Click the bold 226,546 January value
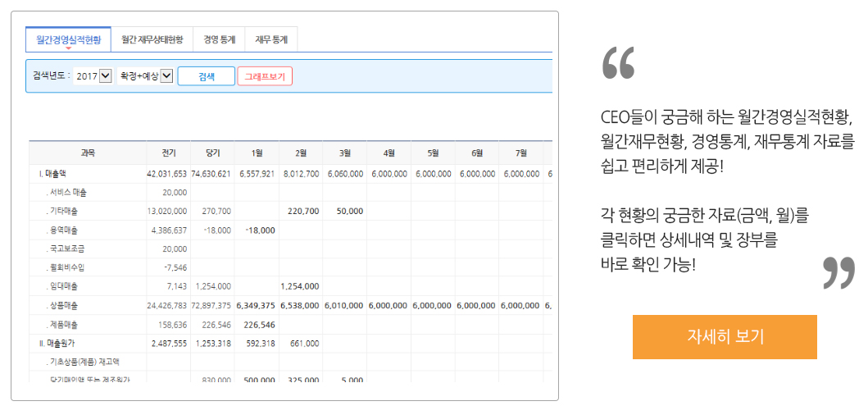This screenshot has width=868, height=415. (260, 324)
